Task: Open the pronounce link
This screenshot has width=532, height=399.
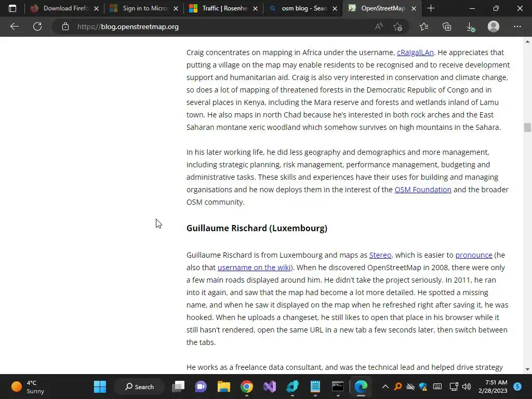Action: [x=474, y=255]
